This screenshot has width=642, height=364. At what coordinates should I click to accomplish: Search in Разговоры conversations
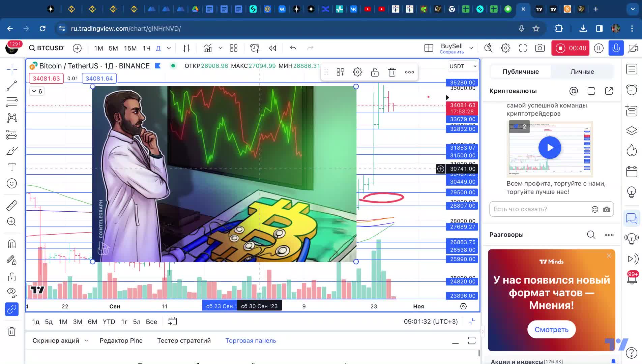click(x=591, y=235)
